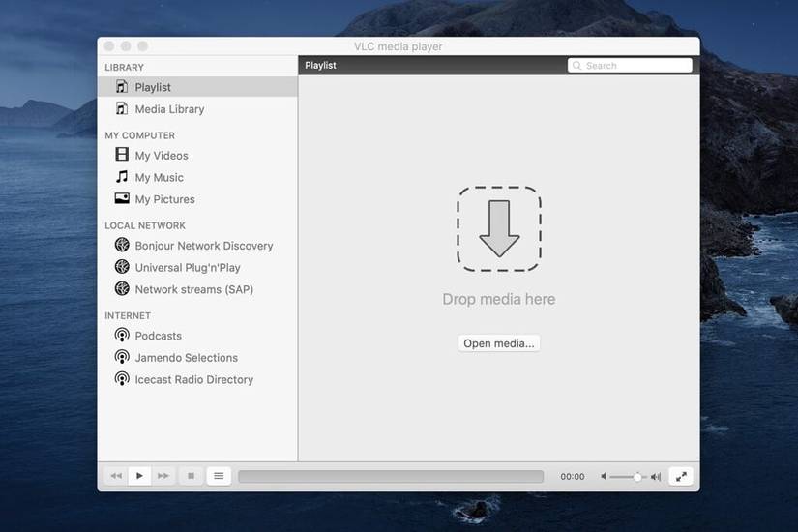This screenshot has height=532, width=798.
Task: Click the LIBRARY section header
Action: 124,67
